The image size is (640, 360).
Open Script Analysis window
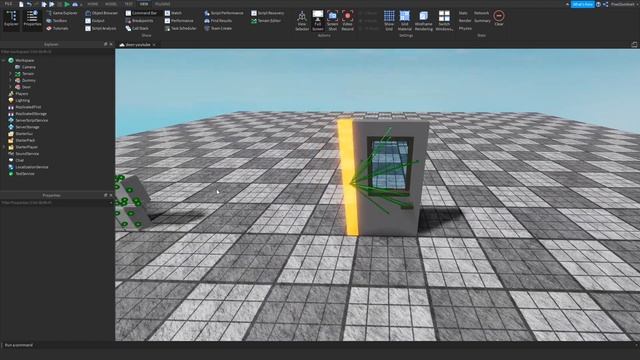coord(101,29)
